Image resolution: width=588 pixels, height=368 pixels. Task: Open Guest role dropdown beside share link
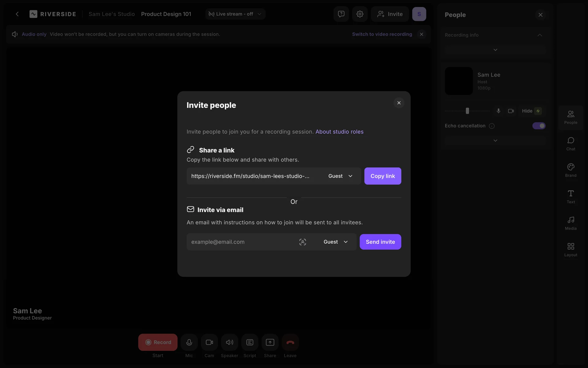(340, 176)
